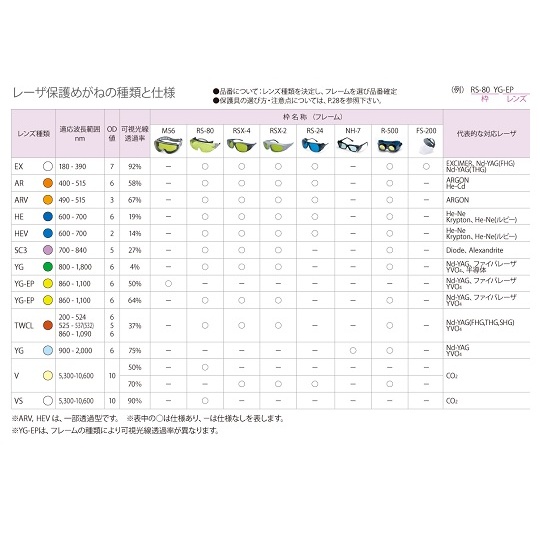Click the '適応波長範囲 nm' column header
The height and width of the screenshot is (540, 540).
(80, 134)
